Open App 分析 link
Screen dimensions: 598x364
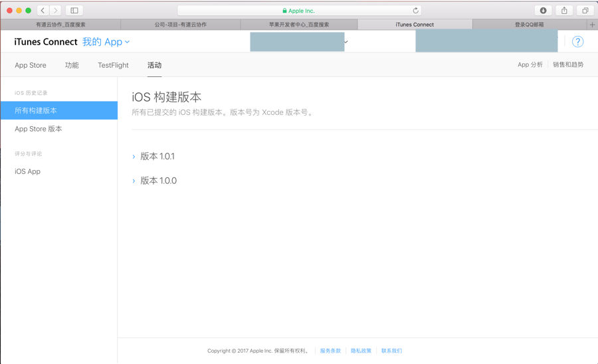[x=530, y=64]
